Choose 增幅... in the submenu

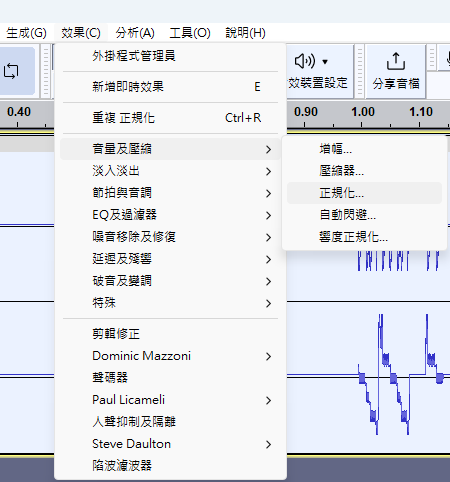tap(364, 149)
